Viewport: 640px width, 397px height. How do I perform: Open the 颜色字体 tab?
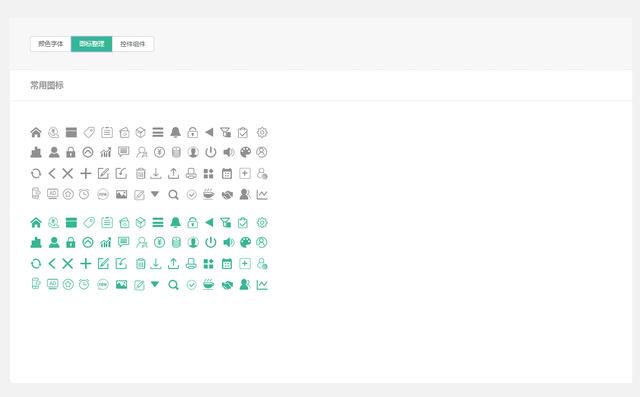click(51, 44)
